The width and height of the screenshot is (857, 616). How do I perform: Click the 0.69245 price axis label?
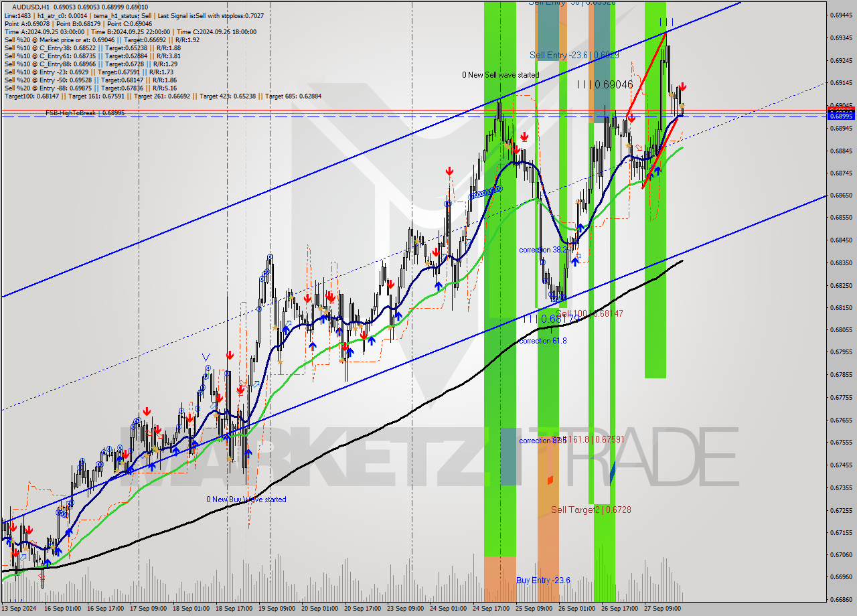click(842, 60)
